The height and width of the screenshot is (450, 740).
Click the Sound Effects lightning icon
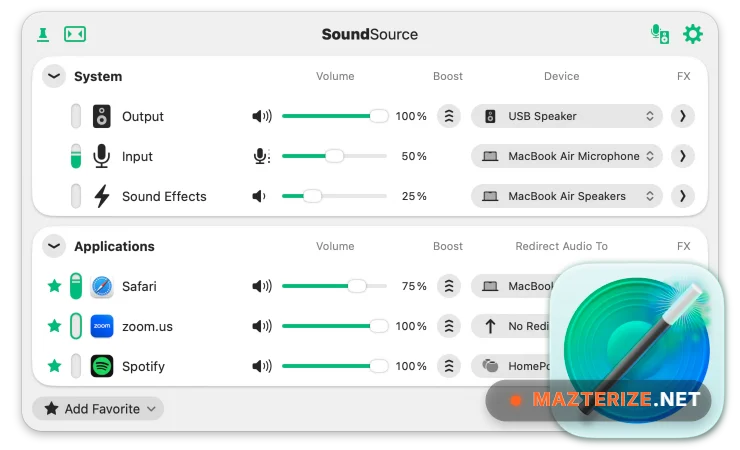click(101, 196)
